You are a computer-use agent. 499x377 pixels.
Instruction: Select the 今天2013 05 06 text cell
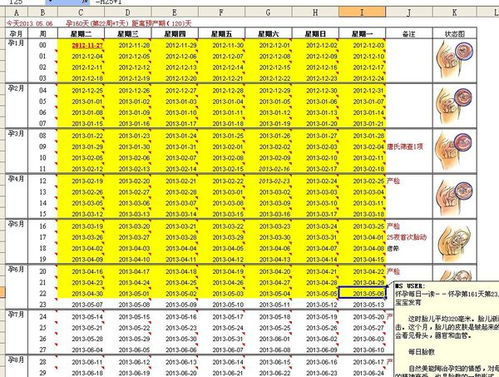coord(30,24)
